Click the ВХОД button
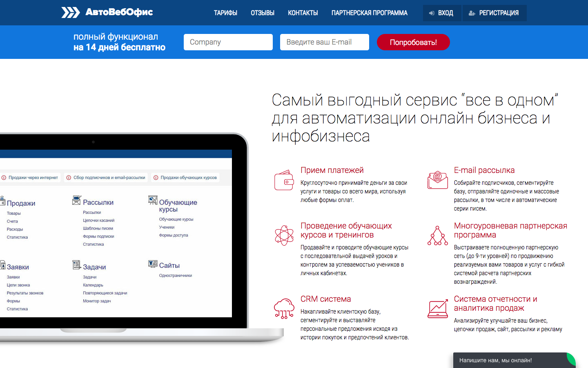 pos(442,13)
